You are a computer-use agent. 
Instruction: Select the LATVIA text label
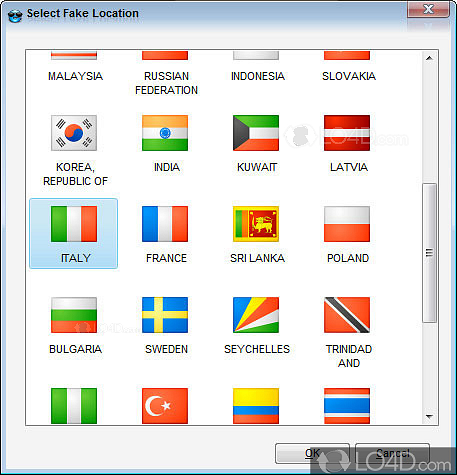pos(349,167)
